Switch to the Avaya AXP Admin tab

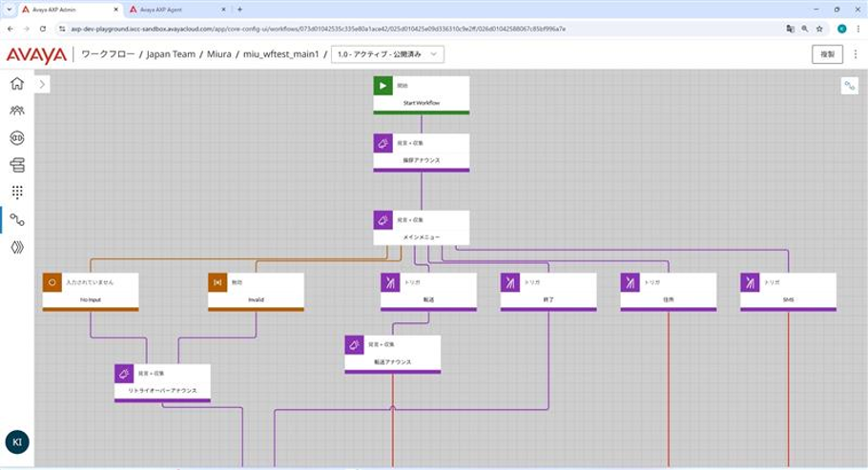(71, 10)
